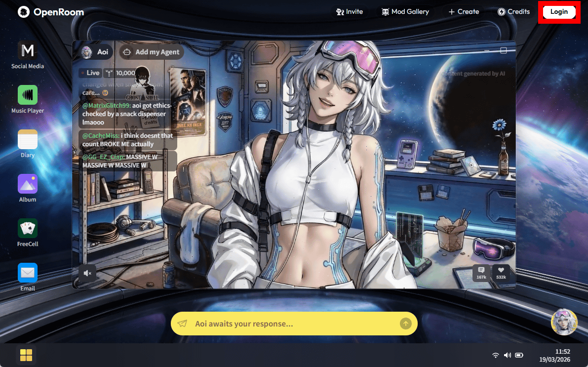Check the battery tray icon
The image size is (588, 367).
pyautogui.click(x=519, y=355)
